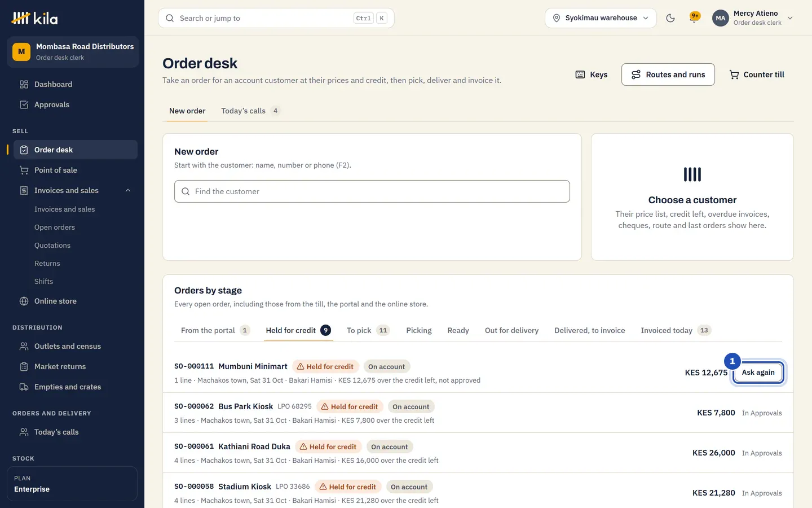Toggle dark mode moon icon

(670, 18)
